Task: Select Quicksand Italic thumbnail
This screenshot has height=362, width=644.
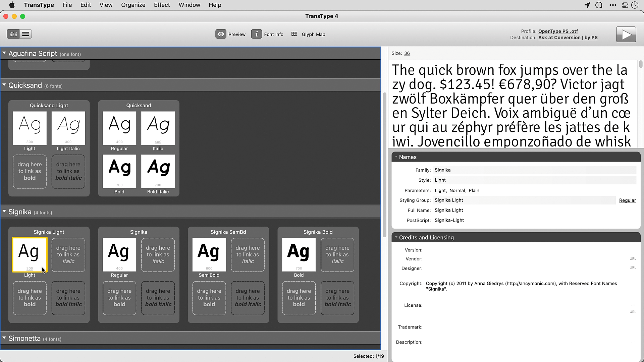Action: (x=158, y=128)
